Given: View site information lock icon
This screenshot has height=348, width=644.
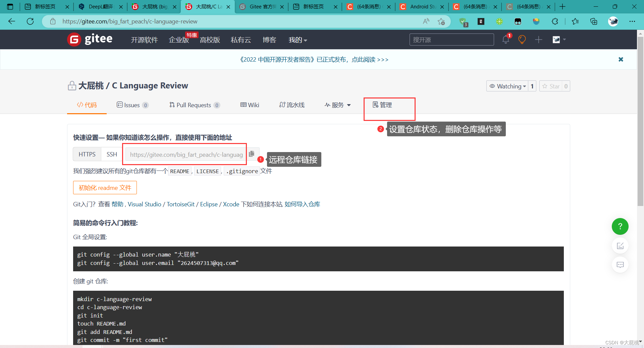Looking at the screenshot, I should [53, 21].
